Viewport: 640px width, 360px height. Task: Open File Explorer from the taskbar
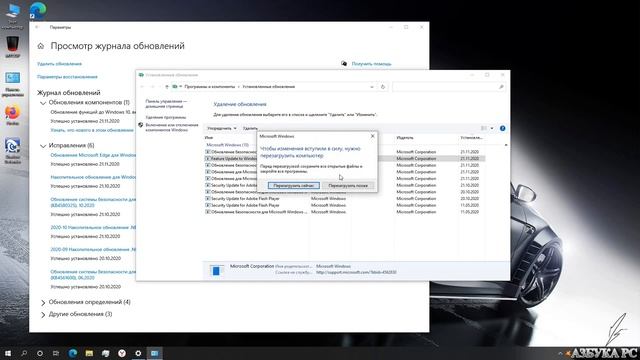coord(89,353)
